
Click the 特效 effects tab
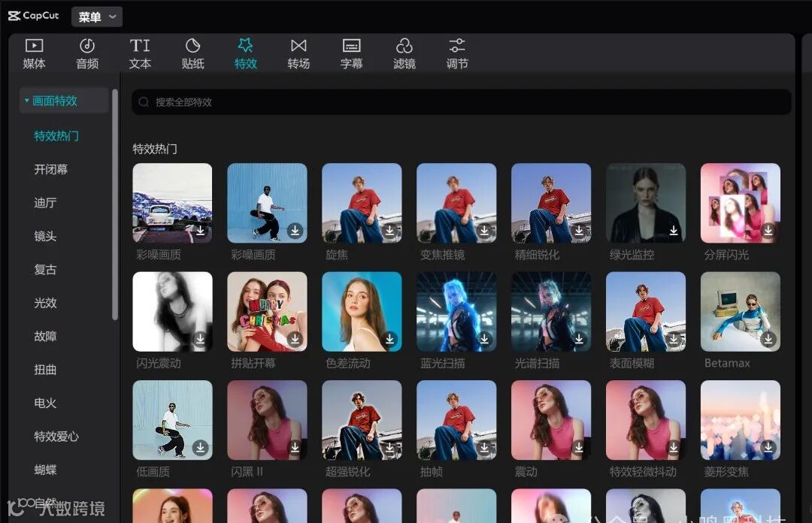245,54
